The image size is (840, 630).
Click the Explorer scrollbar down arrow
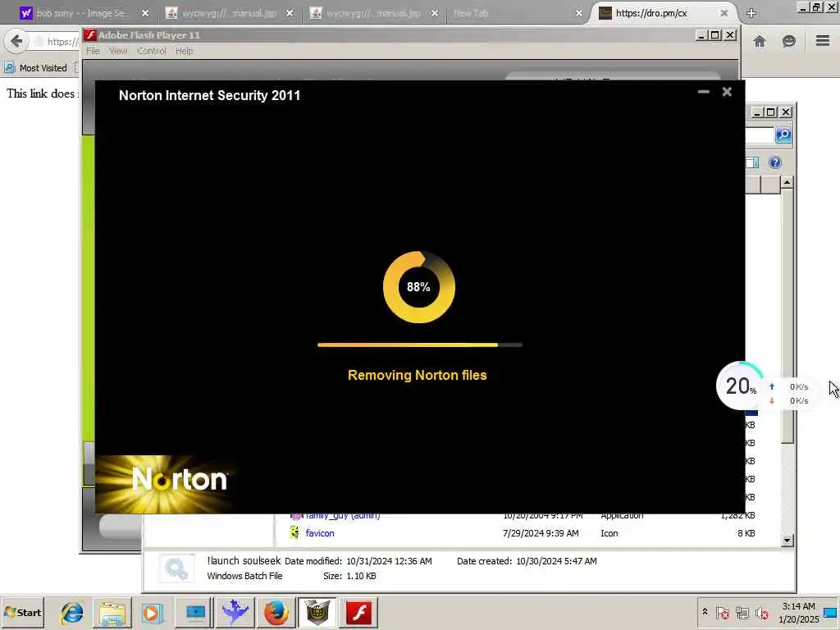[787, 540]
